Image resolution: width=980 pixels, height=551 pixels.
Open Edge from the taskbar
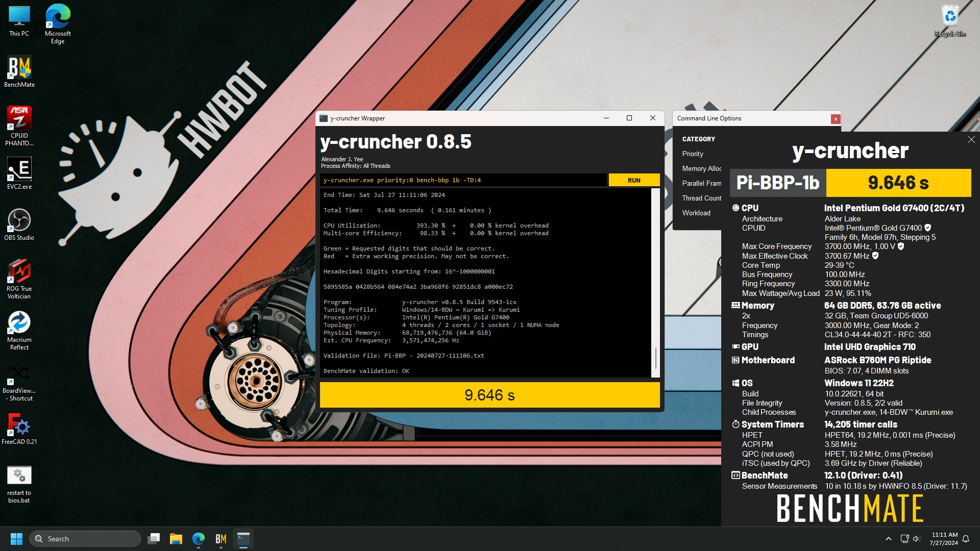[x=199, y=539]
